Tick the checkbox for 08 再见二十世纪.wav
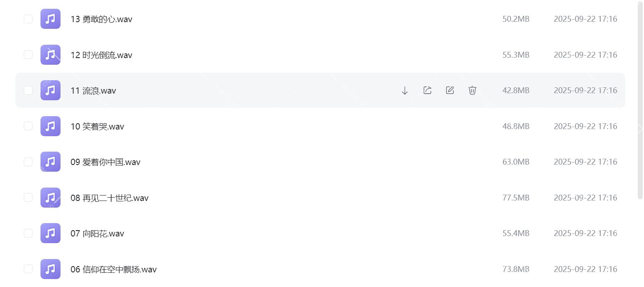This screenshot has height=287, width=644. tap(28, 197)
